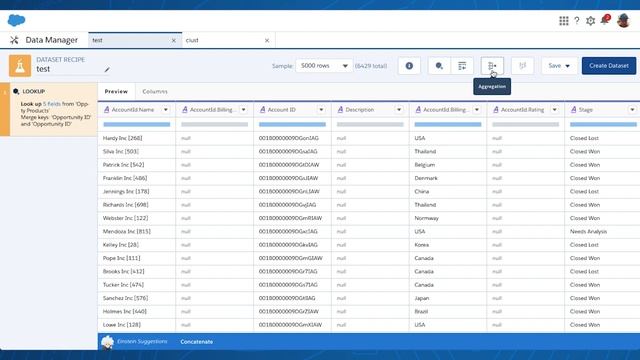This screenshot has height=360, width=640.
Task: Open the help question mark icon
Action: coord(577,21)
